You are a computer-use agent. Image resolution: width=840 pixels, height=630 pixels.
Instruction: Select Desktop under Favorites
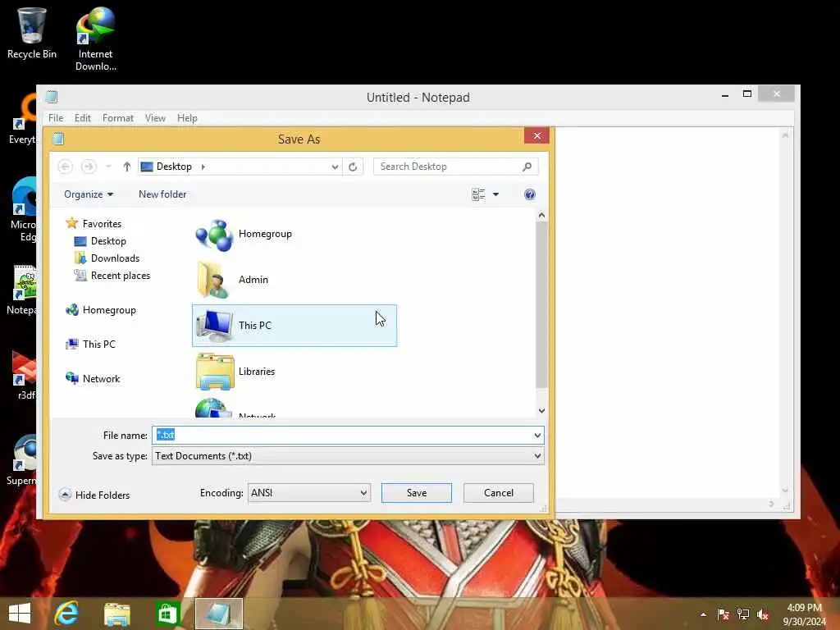(101, 241)
